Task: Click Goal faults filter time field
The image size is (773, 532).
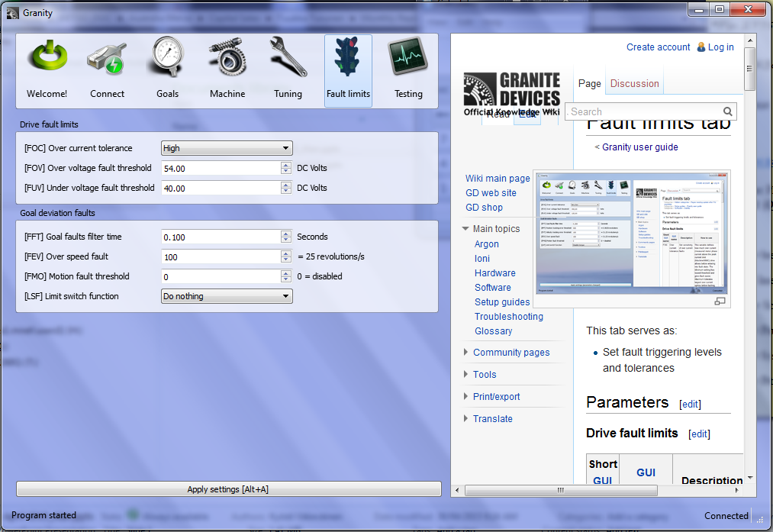Action: (x=221, y=237)
